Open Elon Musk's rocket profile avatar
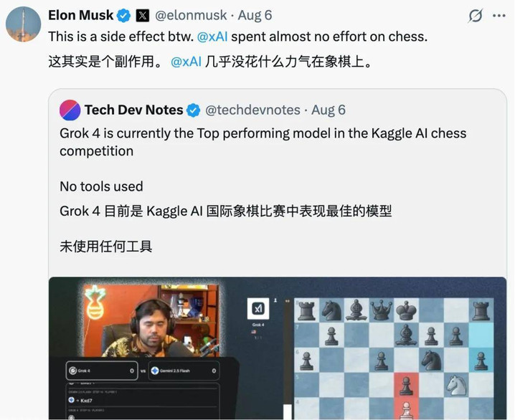515x420 pixels. pyautogui.click(x=24, y=24)
